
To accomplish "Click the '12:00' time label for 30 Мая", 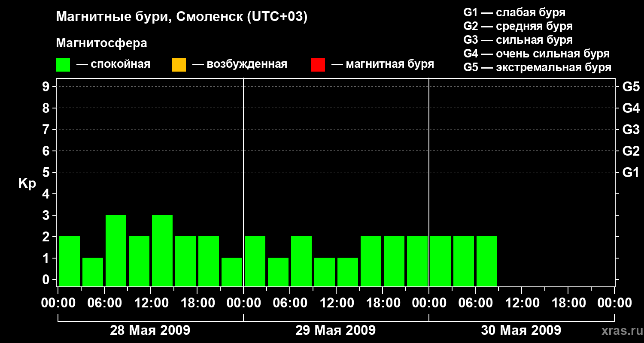I will click(522, 303).
